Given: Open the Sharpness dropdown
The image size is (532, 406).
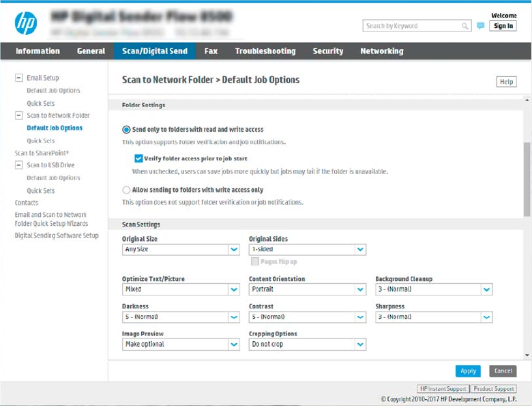Looking at the screenshot, I should [434, 317].
